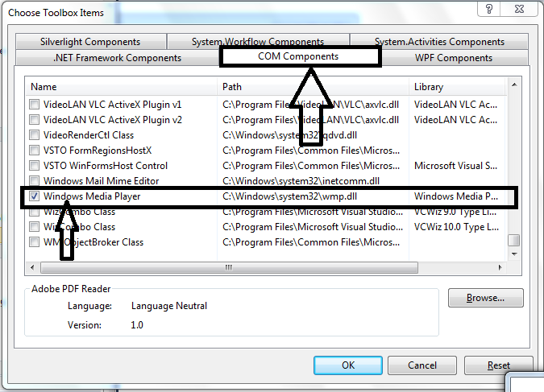Click the help question mark button
This screenshot has height=392, width=544.
tap(489, 9)
